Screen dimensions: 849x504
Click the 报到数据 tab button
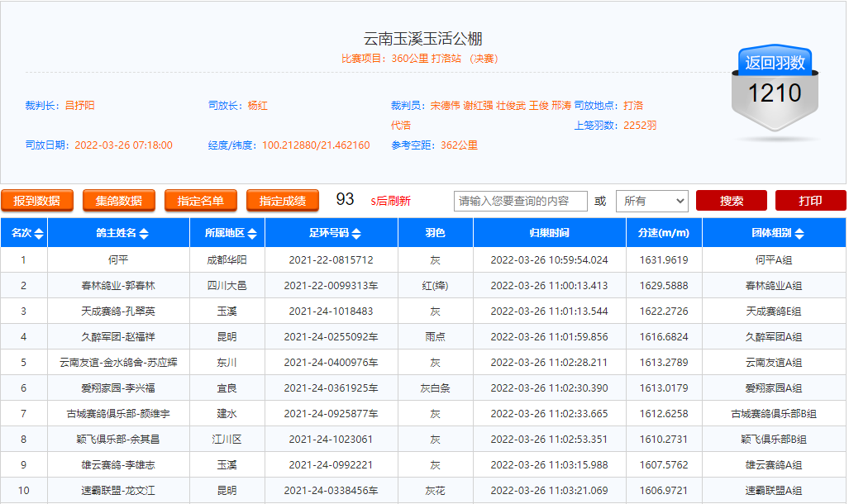[x=37, y=201]
